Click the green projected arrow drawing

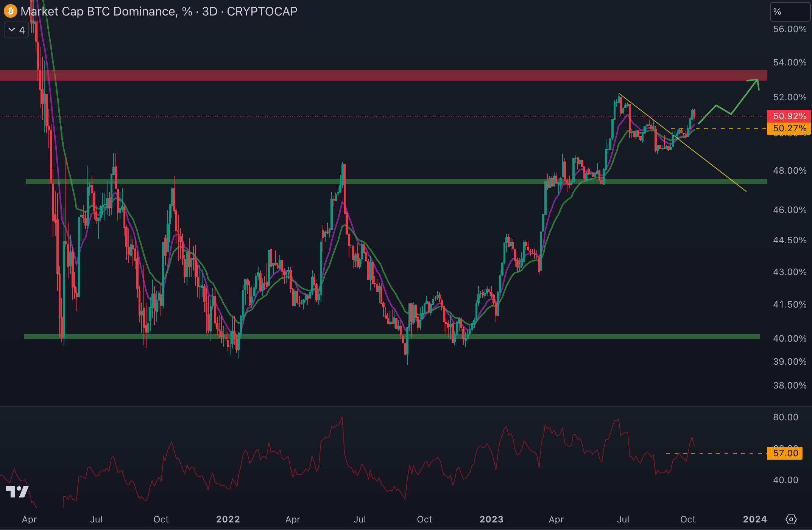pos(744,96)
